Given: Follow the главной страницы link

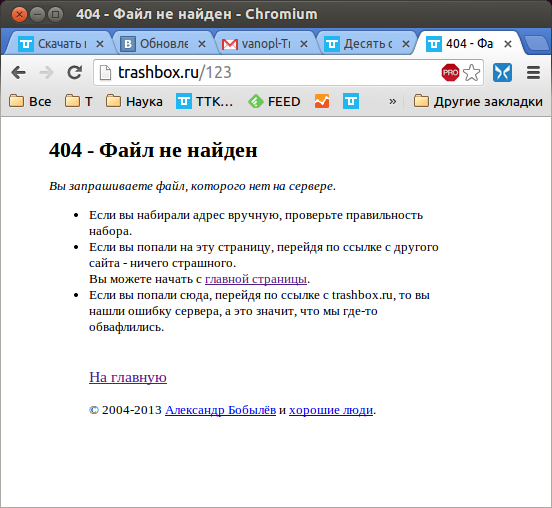Looking at the screenshot, I should click(x=256, y=279).
